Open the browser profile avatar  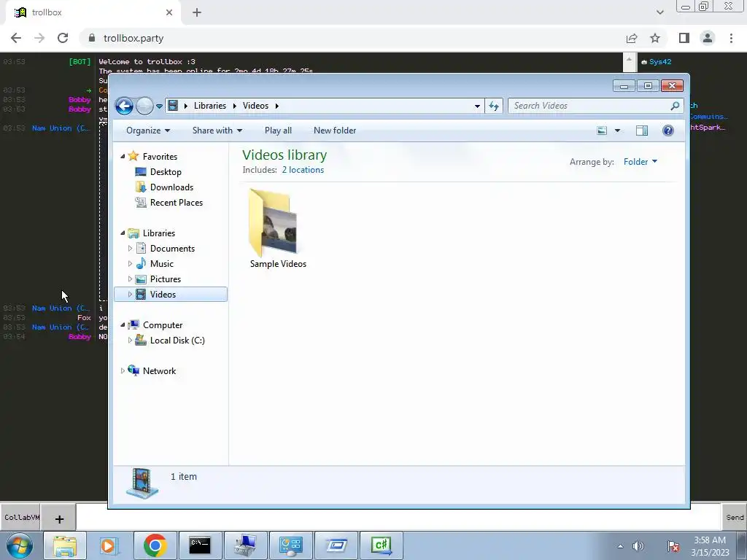click(x=708, y=38)
